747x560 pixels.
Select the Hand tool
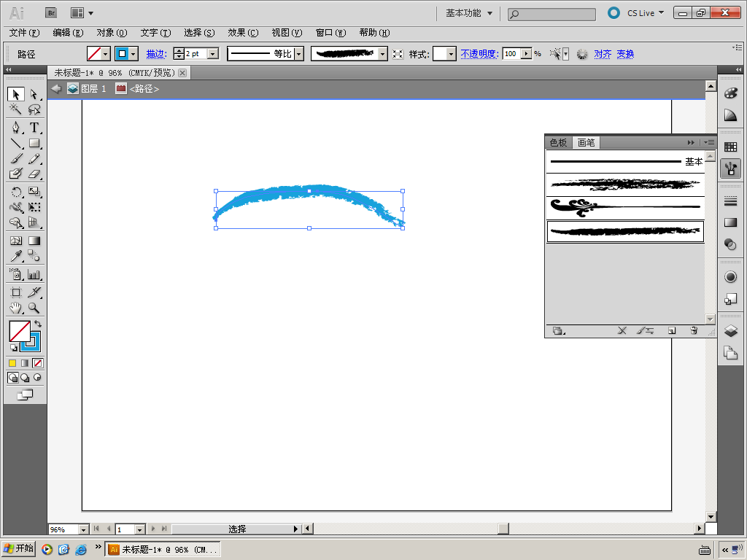[x=16, y=308]
